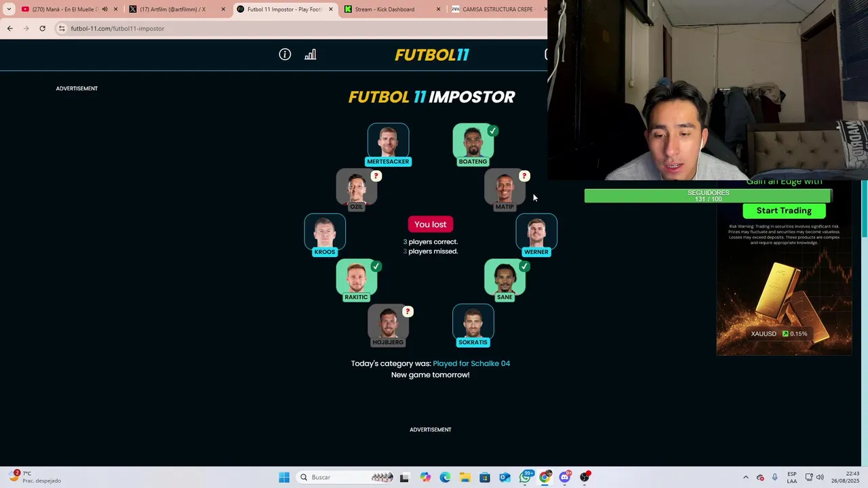The image size is (868, 488).
Task: Open the 'Played for Schalke 04' category link
Action: pyautogui.click(x=471, y=363)
